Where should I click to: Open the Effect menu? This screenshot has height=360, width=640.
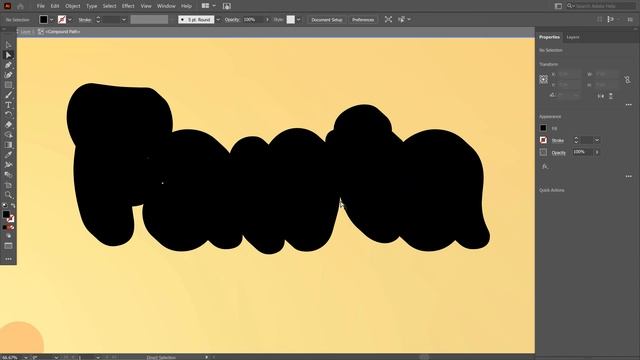coord(128,6)
